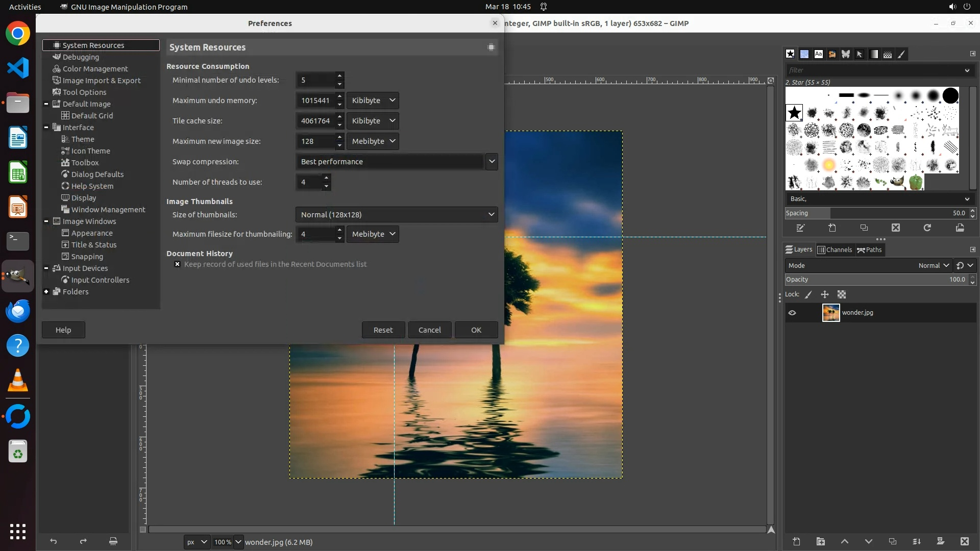Expand the Folders tree section

(x=46, y=292)
